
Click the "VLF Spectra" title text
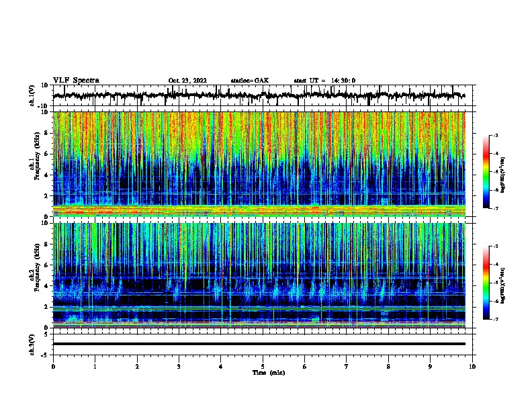(x=76, y=81)
